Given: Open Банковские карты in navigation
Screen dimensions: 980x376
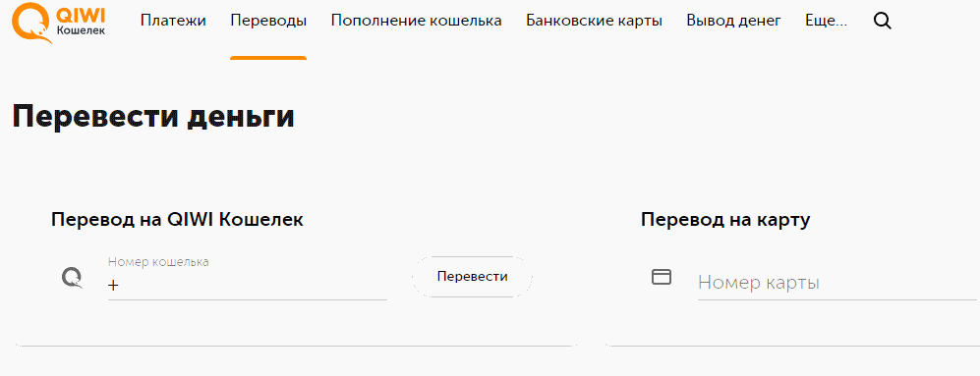Looking at the screenshot, I should [x=594, y=21].
